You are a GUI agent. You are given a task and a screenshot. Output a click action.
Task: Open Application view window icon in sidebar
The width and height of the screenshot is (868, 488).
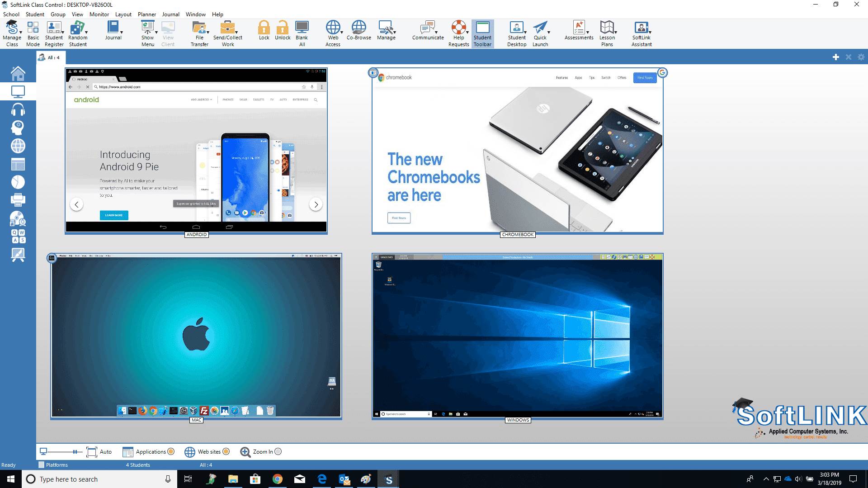(18, 164)
